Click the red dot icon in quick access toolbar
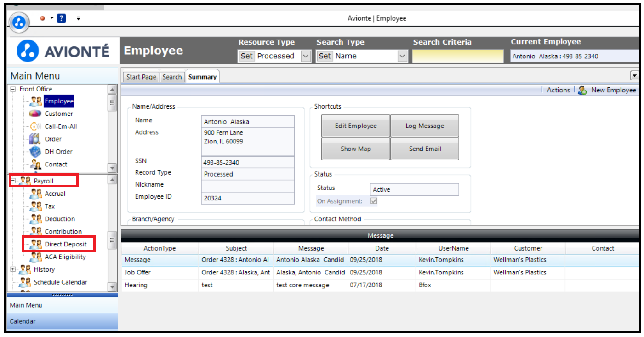 (42, 18)
